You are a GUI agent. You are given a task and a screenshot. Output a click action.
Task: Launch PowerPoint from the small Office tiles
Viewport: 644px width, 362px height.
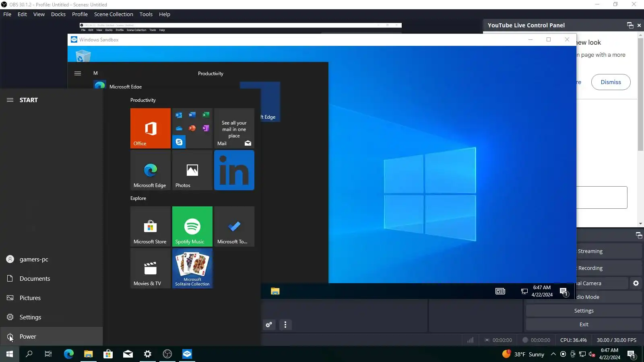click(x=192, y=128)
